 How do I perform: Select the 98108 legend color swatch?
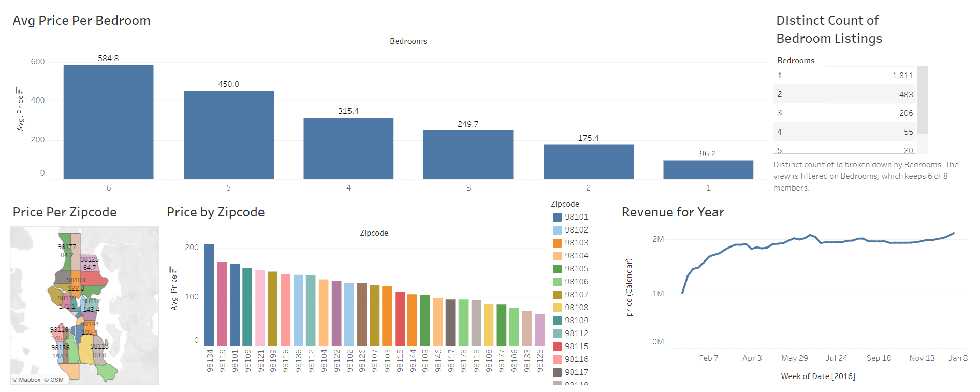(x=557, y=308)
